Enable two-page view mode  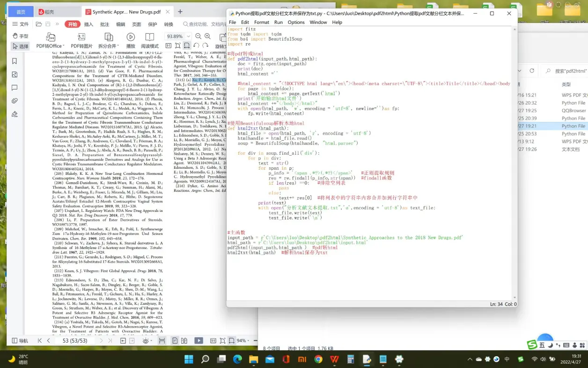183,341
